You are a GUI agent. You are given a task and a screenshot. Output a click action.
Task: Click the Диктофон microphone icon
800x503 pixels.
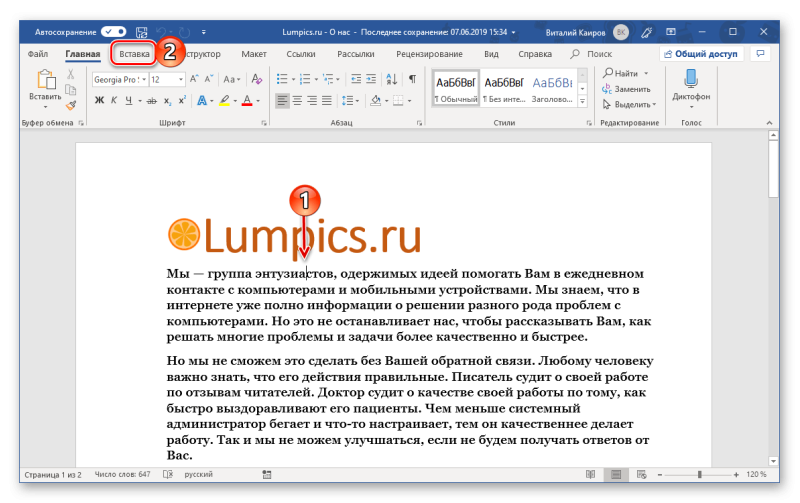(x=691, y=80)
